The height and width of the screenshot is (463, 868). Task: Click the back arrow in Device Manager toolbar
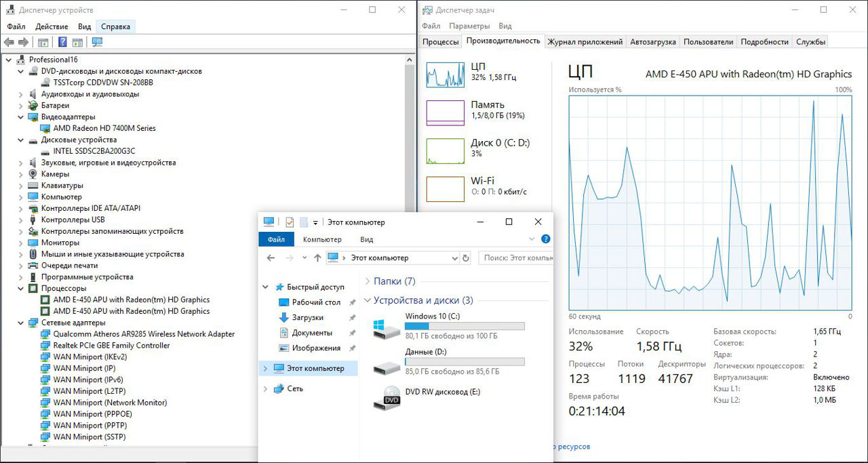9,41
